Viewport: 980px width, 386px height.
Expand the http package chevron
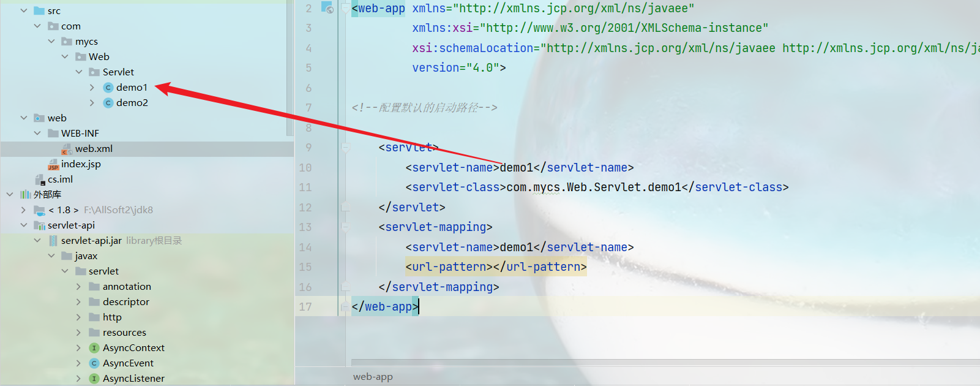[x=78, y=317]
